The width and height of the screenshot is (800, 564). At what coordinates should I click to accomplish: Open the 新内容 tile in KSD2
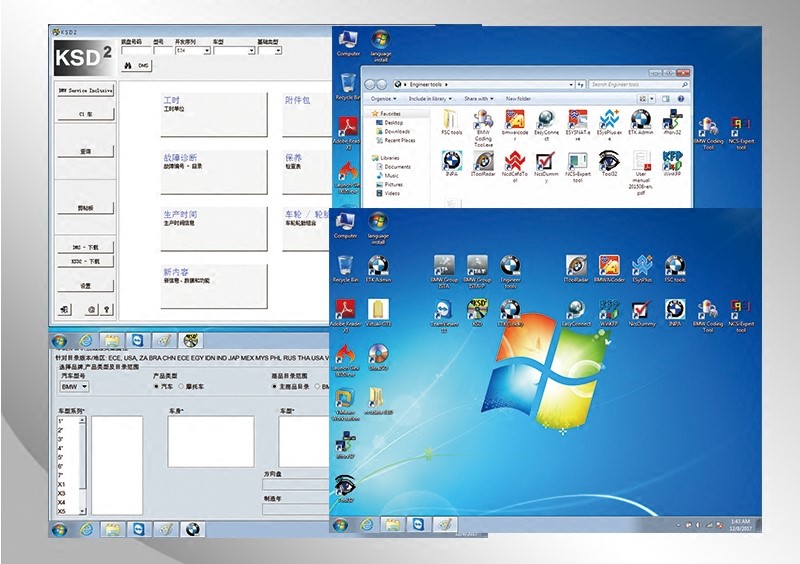click(214, 286)
